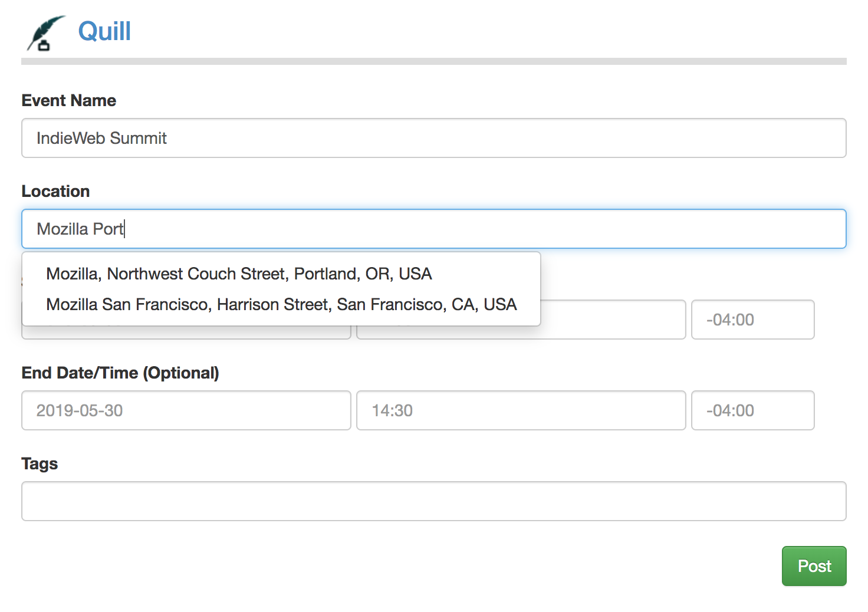This screenshot has height=612, width=868.
Task: Click the Tags label
Action: click(40, 464)
